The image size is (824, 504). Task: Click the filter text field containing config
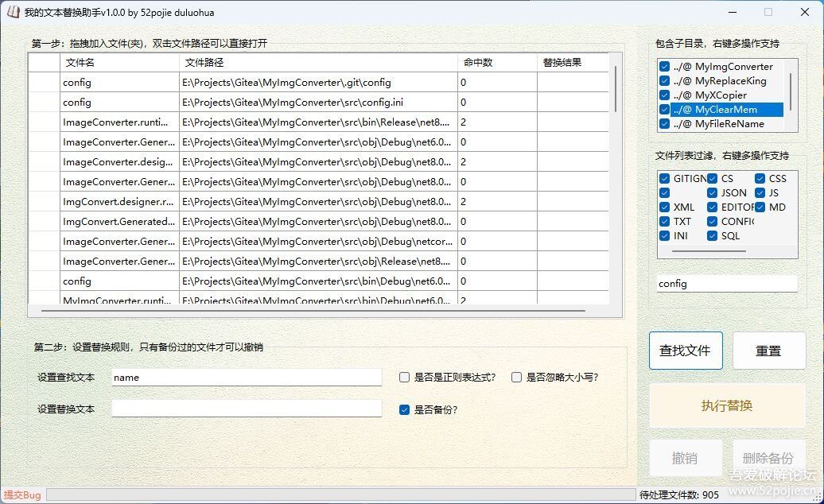(x=727, y=284)
